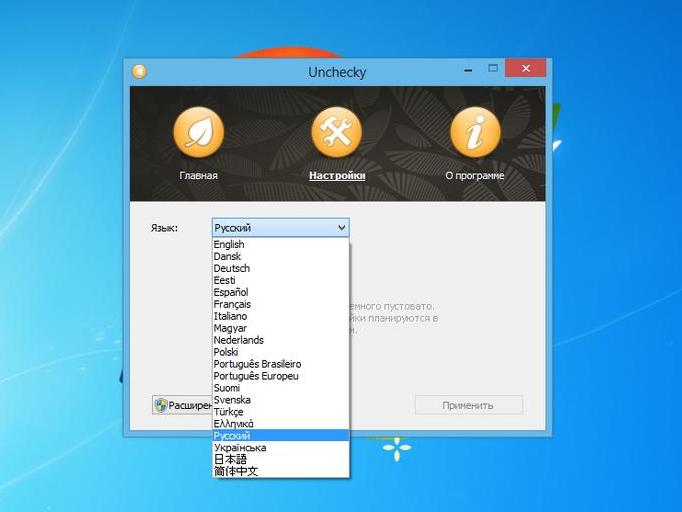Pick Italiano in the dropdown list

coord(281,316)
